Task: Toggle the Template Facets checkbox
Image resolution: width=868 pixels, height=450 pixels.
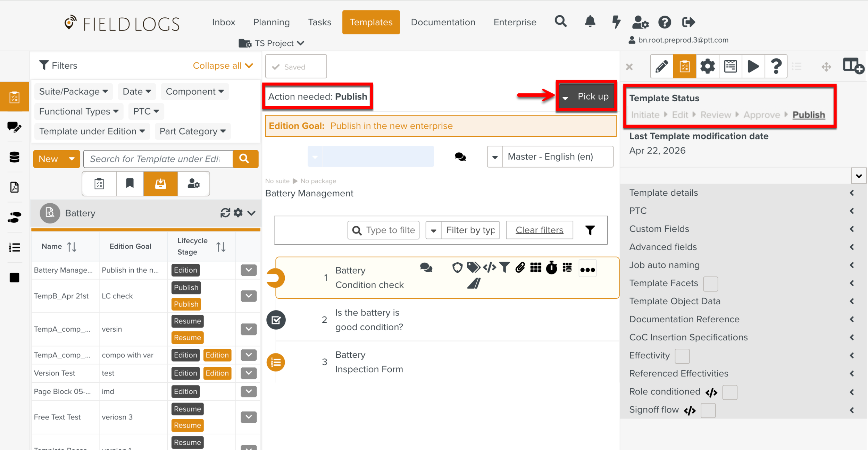Action: [710, 284]
